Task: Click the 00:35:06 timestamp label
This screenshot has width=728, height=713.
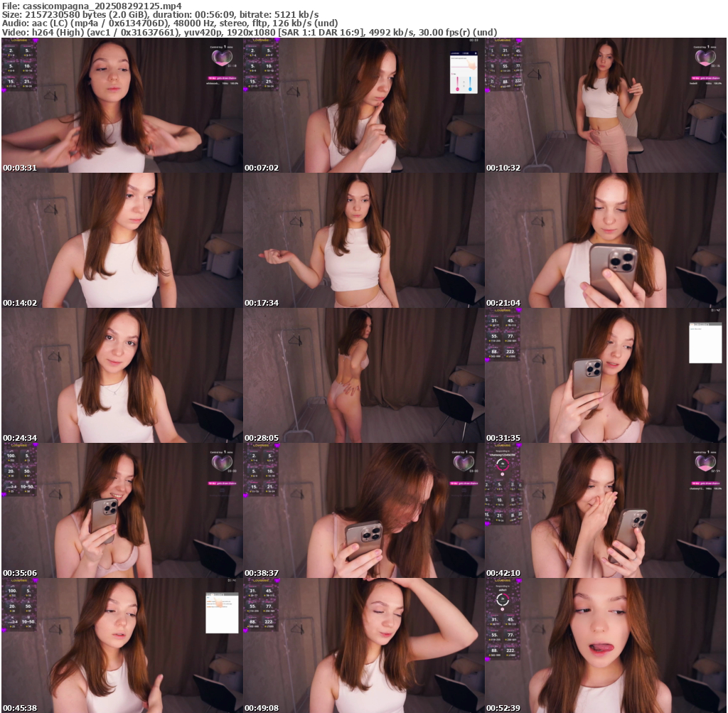Action: [18, 573]
